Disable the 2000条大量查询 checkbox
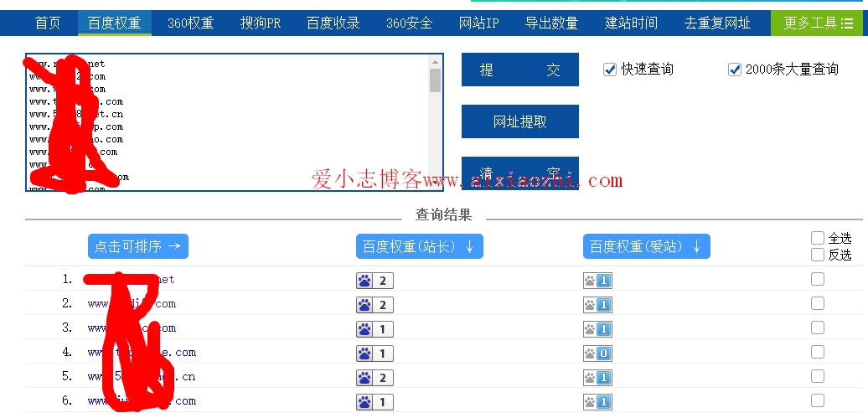Viewport: 868px width, 418px height. [x=735, y=70]
